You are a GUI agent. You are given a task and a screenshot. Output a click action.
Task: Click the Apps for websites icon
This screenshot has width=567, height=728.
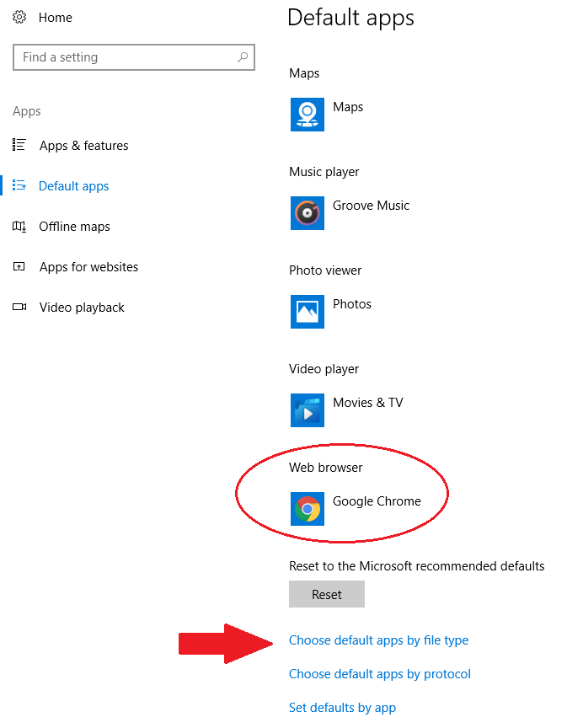point(19,266)
